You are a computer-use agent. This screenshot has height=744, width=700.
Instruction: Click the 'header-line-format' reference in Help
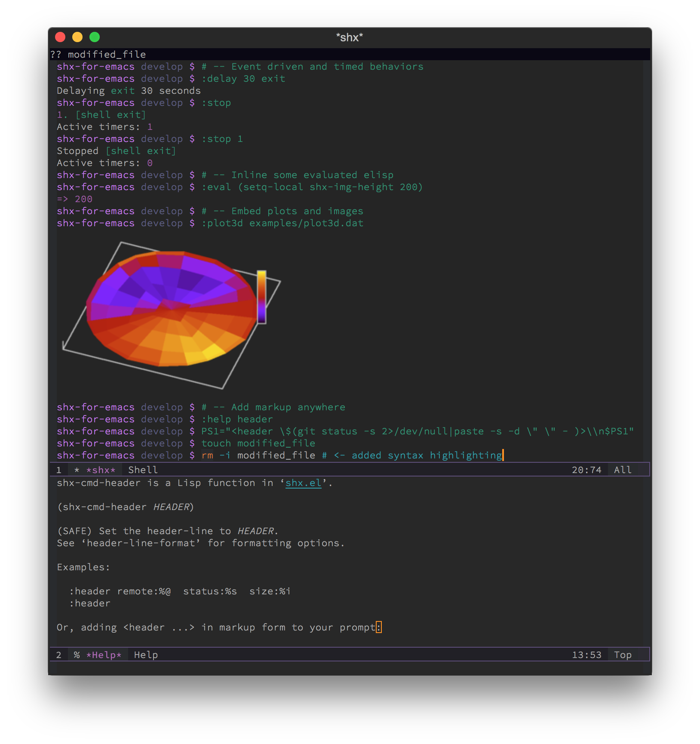click(141, 543)
